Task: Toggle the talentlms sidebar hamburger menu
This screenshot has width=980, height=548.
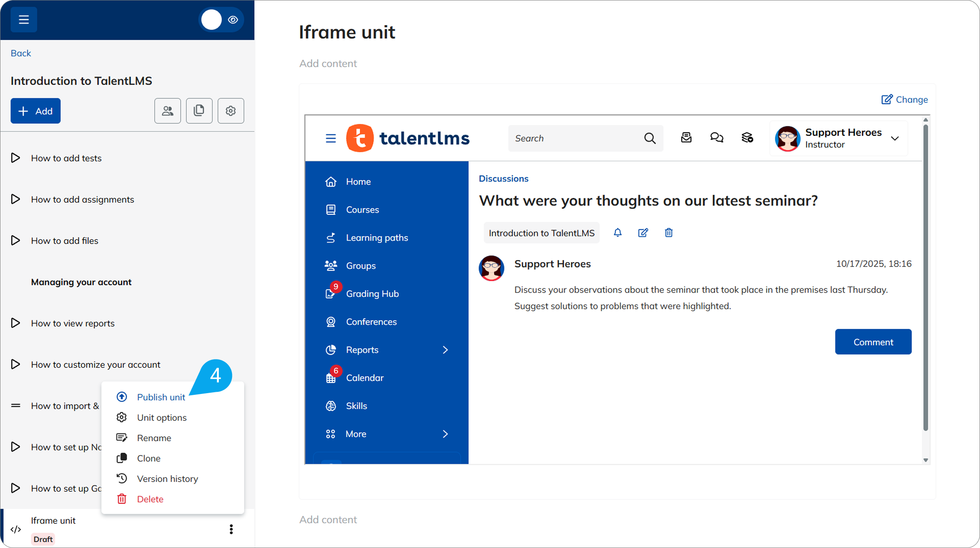Action: tap(331, 138)
